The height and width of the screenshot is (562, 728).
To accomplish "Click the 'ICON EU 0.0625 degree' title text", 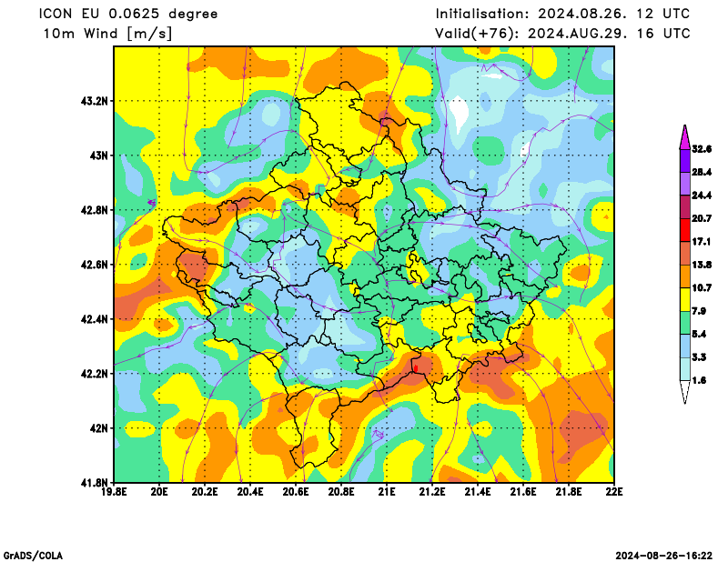I will pyautogui.click(x=128, y=14).
